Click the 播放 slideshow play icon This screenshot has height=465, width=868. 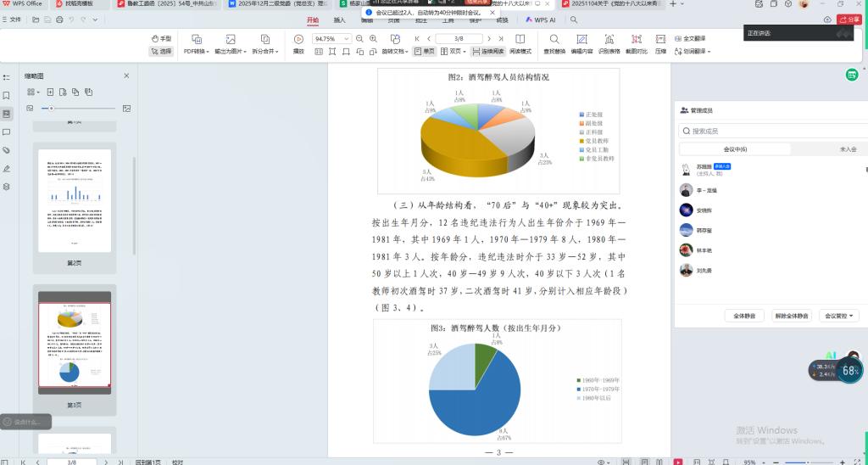tap(298, 39)
